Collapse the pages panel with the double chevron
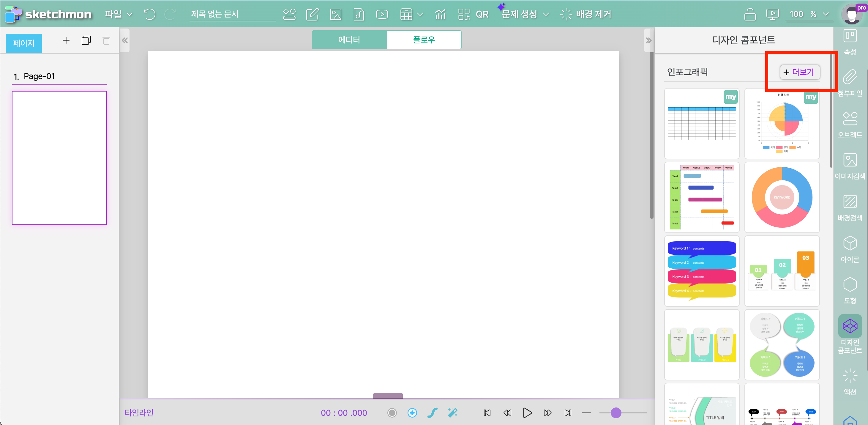 coord(125,40)
